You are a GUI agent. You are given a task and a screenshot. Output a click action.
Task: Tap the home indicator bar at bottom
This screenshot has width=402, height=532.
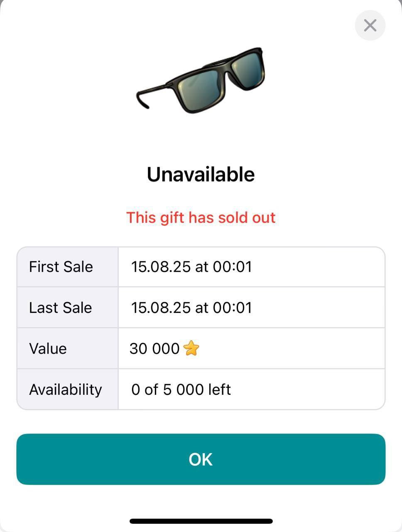(201, 521)
